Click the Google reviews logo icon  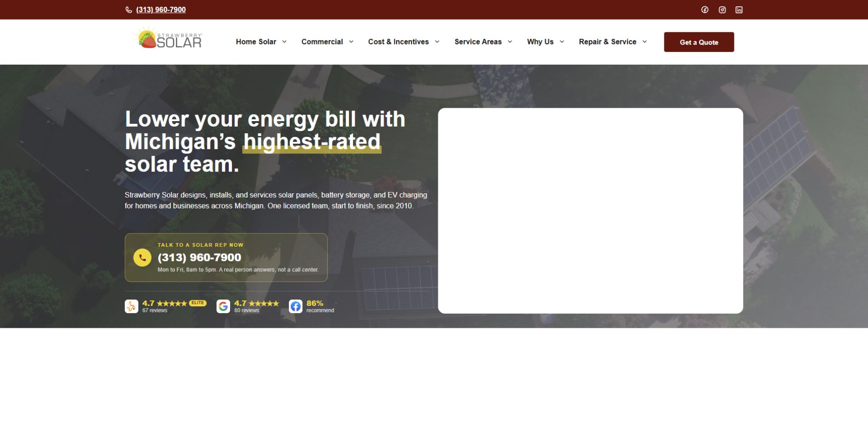tap(223, 306)
